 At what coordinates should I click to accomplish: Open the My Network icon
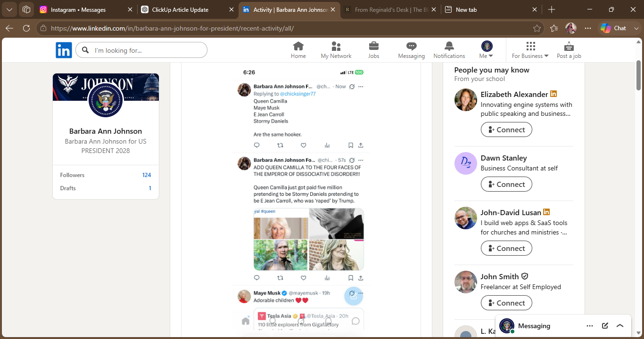(x=336, y=50)
